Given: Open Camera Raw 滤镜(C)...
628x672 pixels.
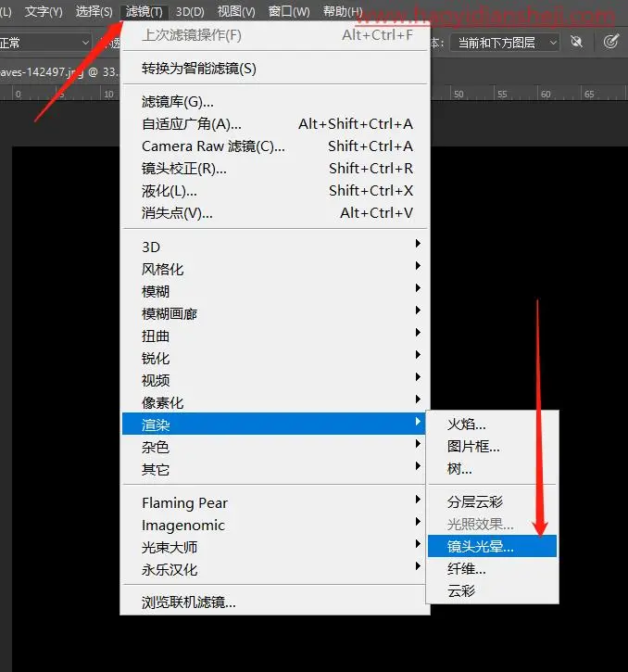Looking at the screenshot, I should click(x=275, y=146).
